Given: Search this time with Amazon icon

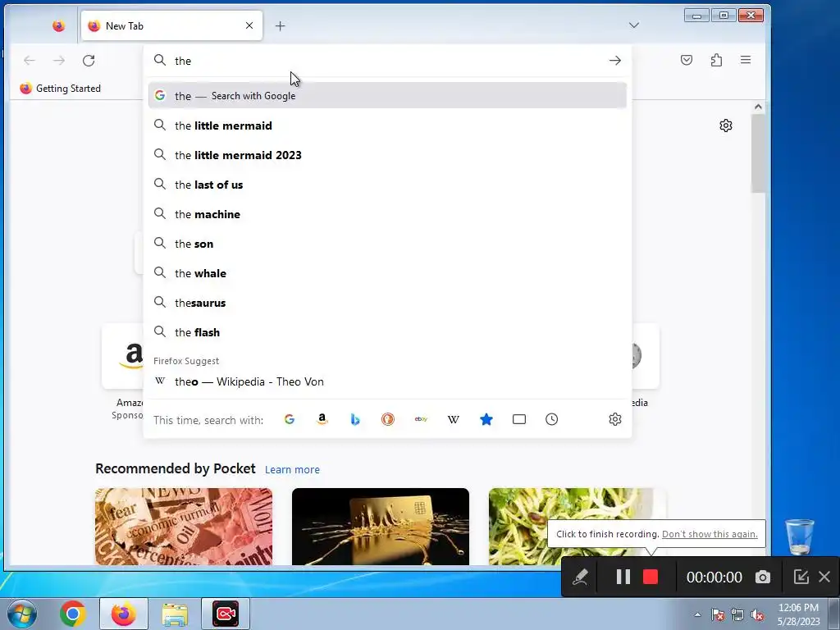Looking at the screenshot, I should (x=322, y=419).
